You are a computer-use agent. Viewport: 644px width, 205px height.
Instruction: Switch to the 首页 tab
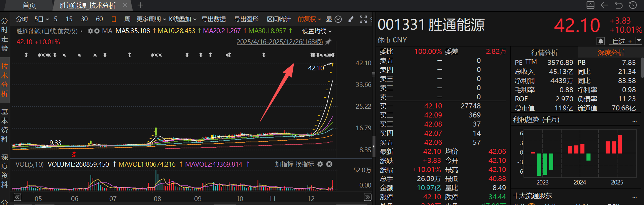(x=29, y=5)
